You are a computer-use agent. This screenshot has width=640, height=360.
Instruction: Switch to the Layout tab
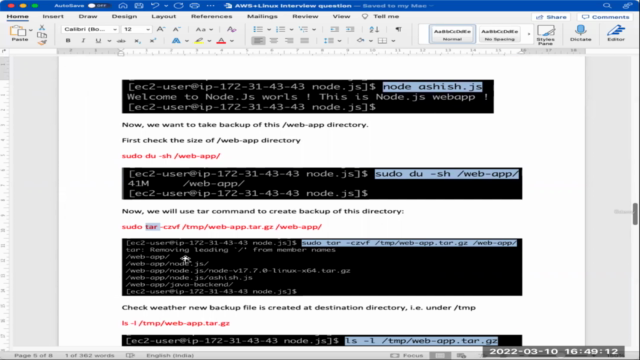point(163,16)
